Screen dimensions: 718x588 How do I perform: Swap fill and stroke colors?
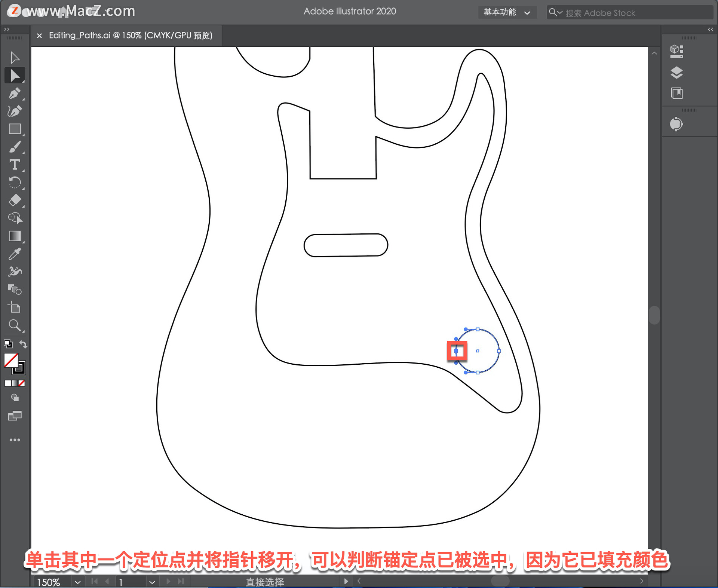tap(23, 344)
